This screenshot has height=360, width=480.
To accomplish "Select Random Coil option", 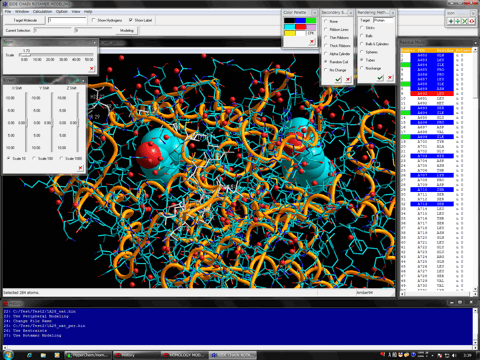I will click(326, 62).
